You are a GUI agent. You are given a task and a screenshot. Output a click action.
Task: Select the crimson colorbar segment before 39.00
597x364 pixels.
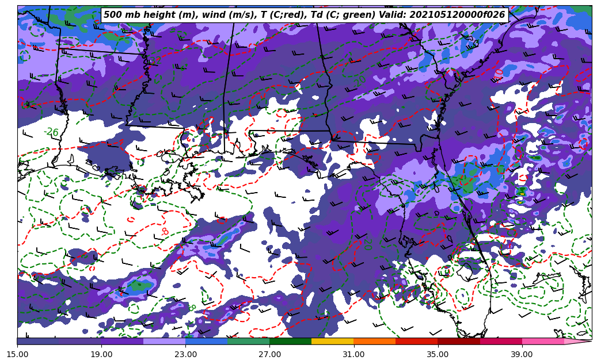(x=500, y=342)
